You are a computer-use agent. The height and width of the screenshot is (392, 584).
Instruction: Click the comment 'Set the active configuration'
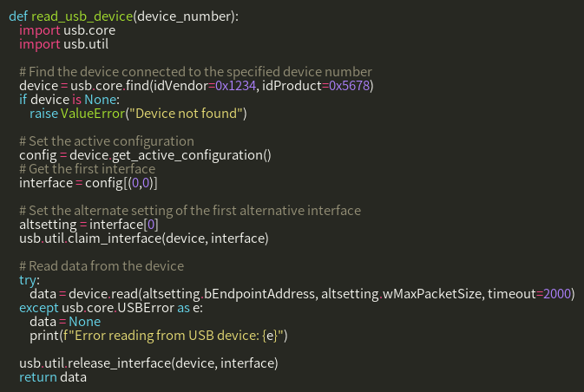tap(107, 141)
